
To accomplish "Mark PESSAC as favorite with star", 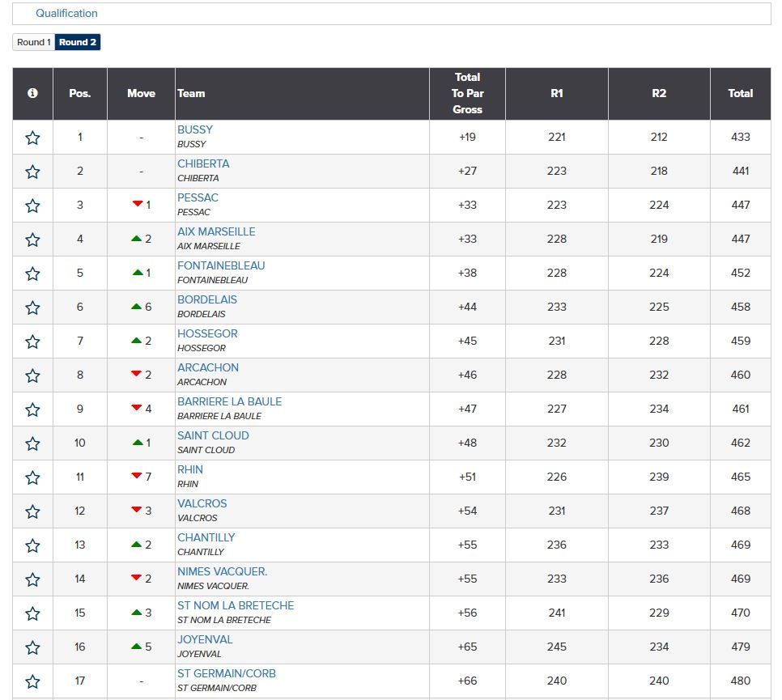I will point(32,206).
